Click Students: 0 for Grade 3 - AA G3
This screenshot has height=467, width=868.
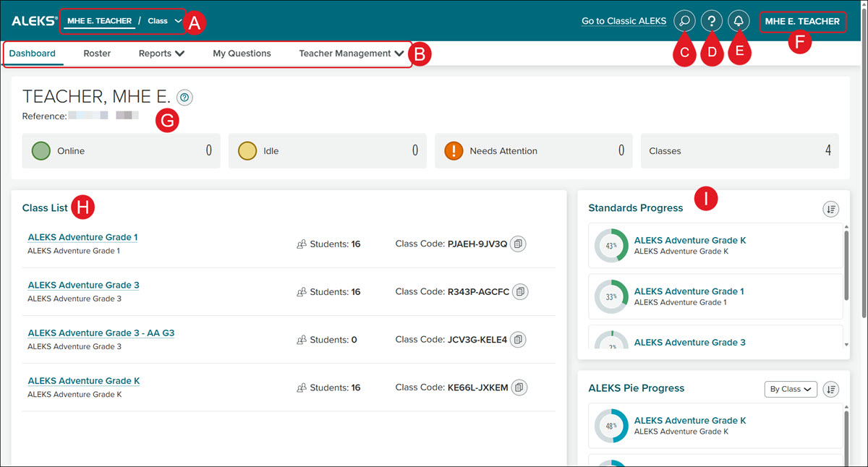pos(333,340)
